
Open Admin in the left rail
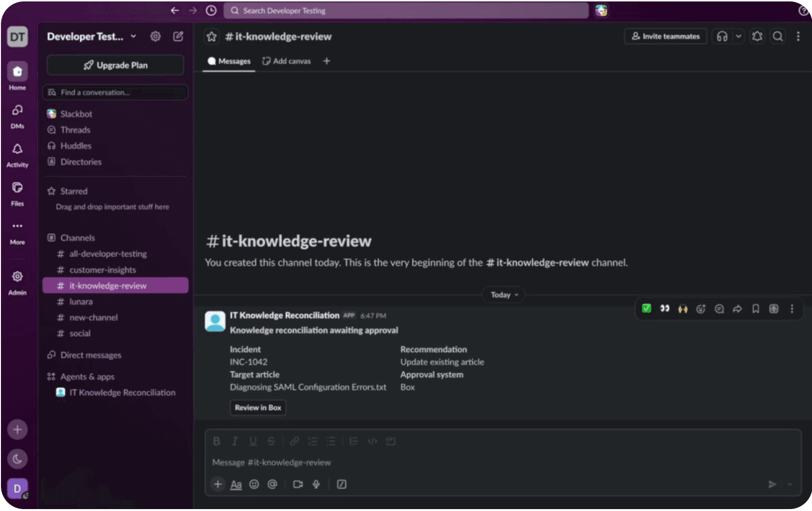coord(18,282)
